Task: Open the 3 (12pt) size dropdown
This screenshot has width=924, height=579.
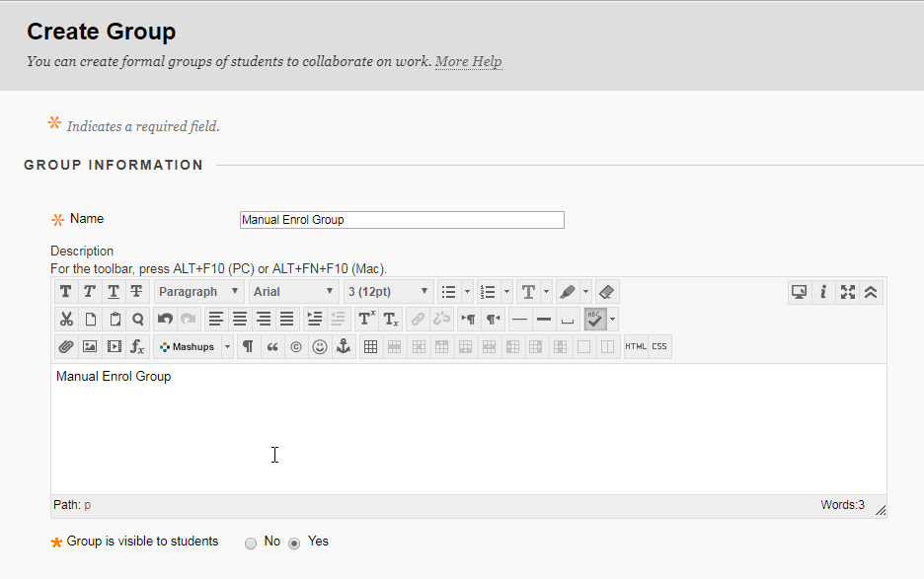Action: pyautogui.click(x=388, y=292)
